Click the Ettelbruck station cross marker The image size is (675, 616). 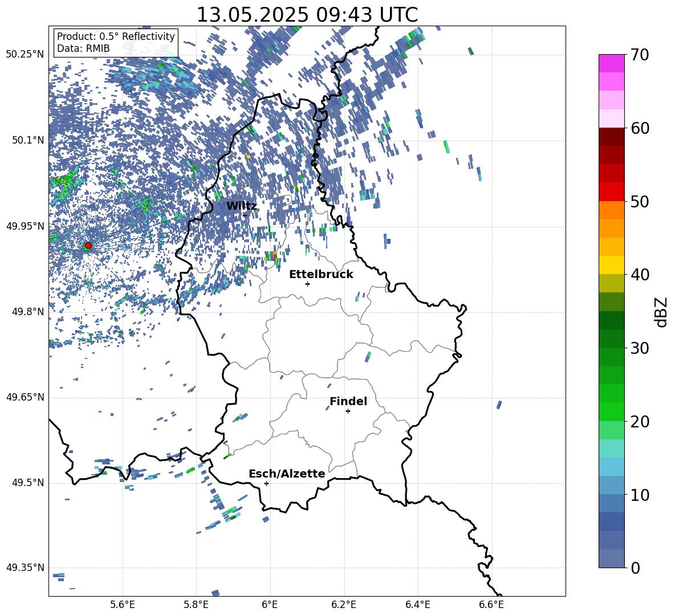coord(307,284)
